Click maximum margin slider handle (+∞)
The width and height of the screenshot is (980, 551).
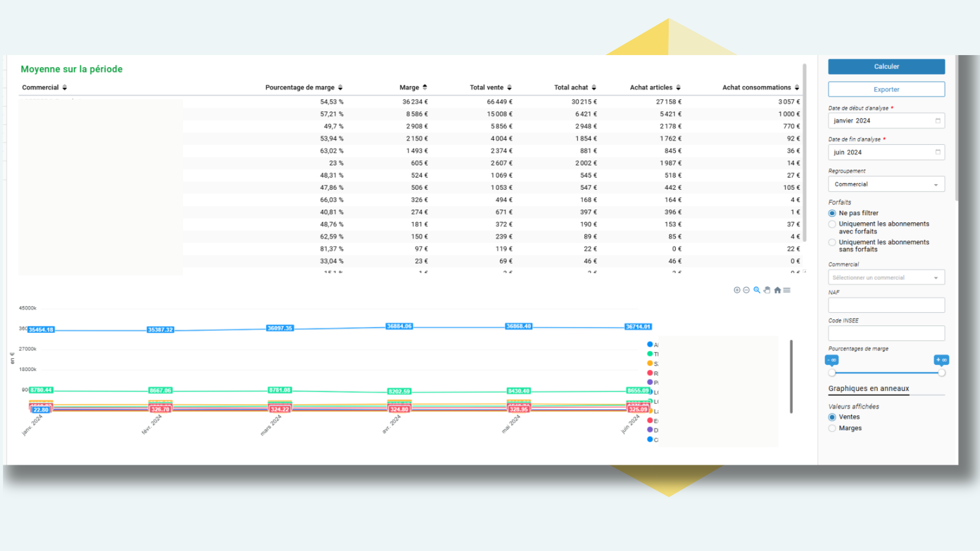(x=942, y=373)
